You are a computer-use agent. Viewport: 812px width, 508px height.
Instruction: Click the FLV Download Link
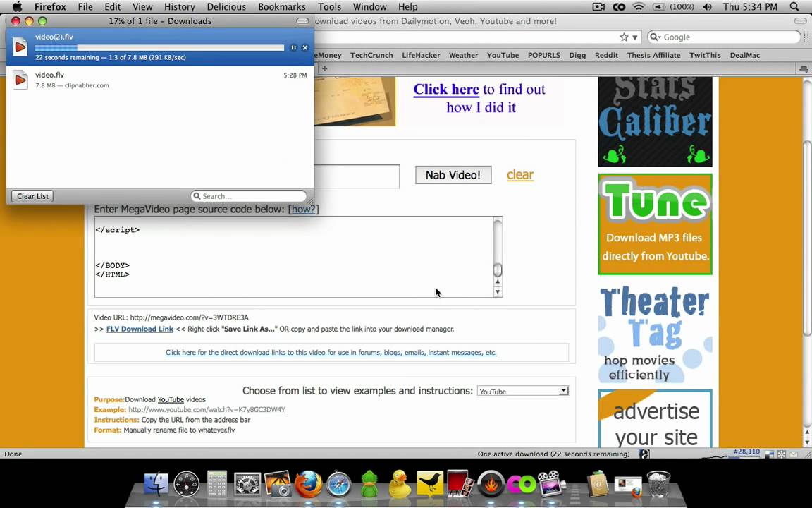pyautogui.click(x=140, y=329)
